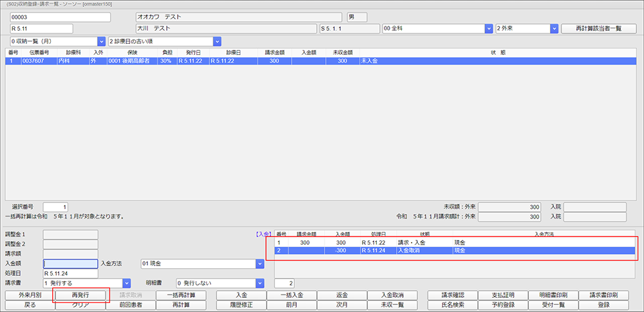644x312 pixels.
Task: Click the 請求書印刷 button
Action: pos(604,295)
